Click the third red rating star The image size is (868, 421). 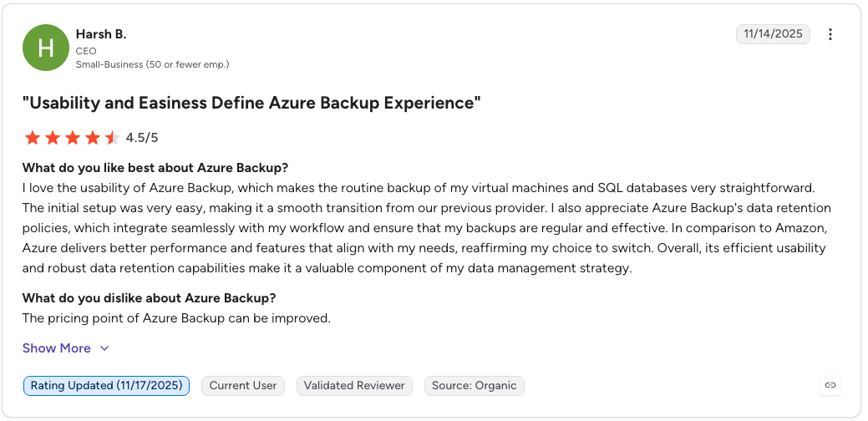click(73, 138)
